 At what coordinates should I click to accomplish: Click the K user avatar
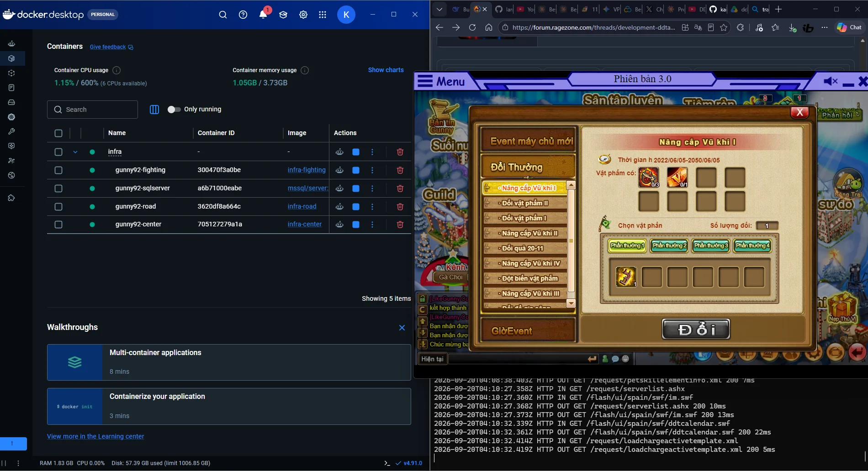coord(346,15)
